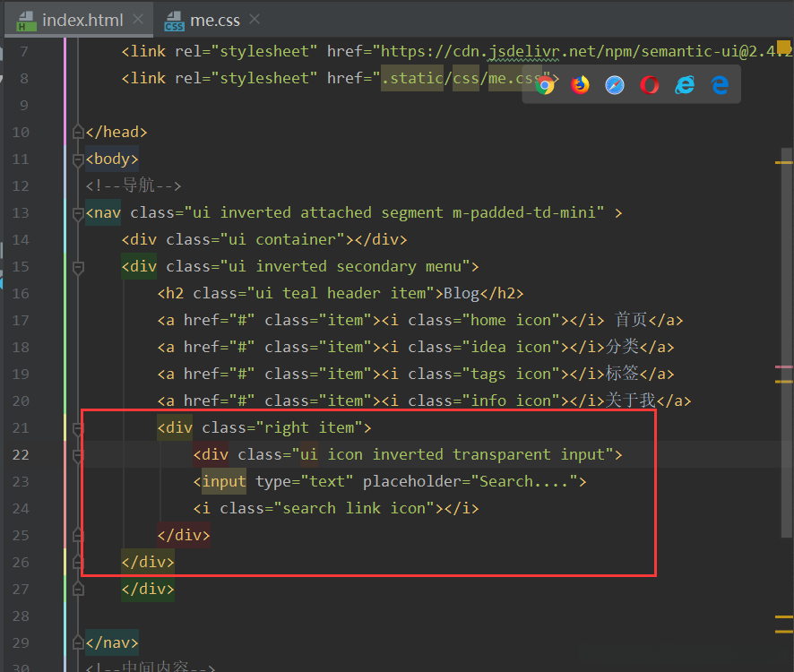This screenshot has height=672, width=794.
Task: Fold the secondary menu div on line 15
Action: pos(79,267)
